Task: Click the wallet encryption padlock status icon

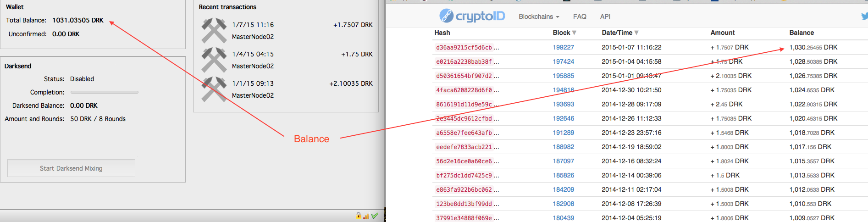Action: click(x=358, y=216)
